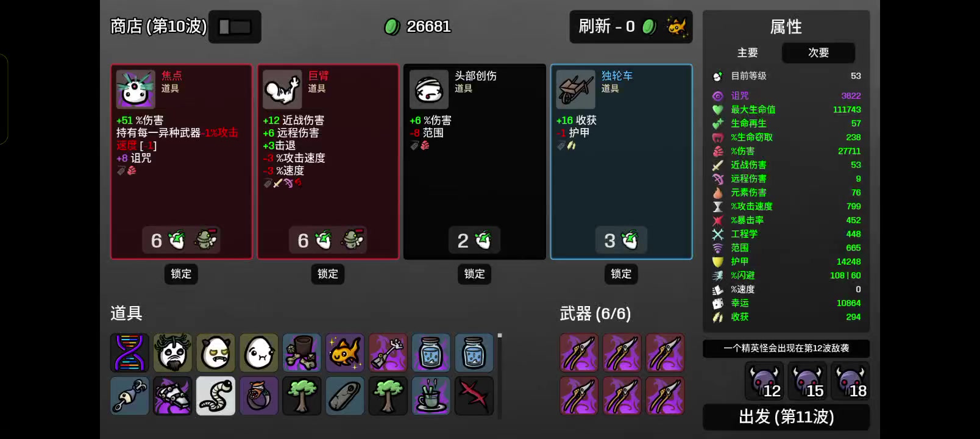The image size is (980, 439).
Task: Click the DNA helix item icon
Action: click(x=129, y=352)
